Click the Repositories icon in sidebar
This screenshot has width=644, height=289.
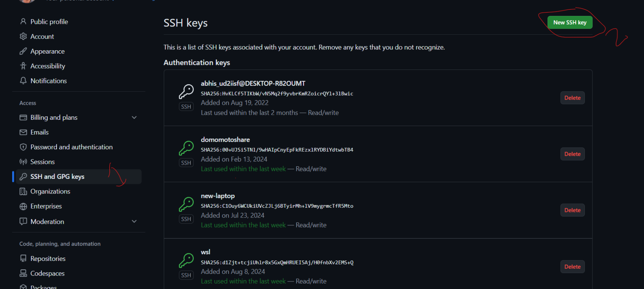coord(23,258)
